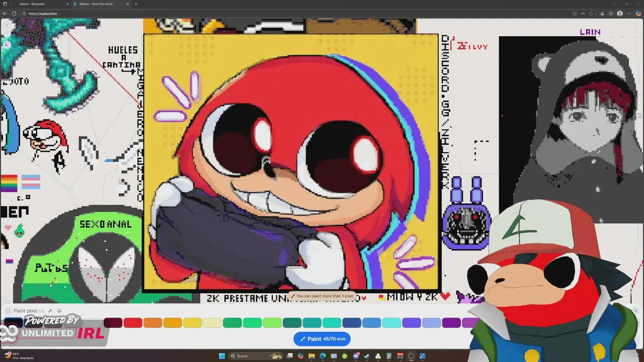Click the Buscar taskbar search box

click(x=256, y=356)
